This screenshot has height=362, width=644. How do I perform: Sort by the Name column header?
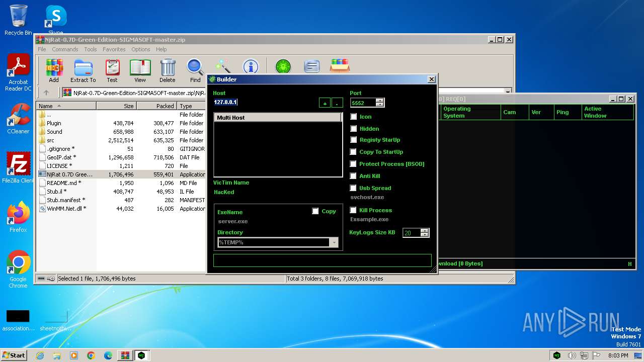pos(66,106)
